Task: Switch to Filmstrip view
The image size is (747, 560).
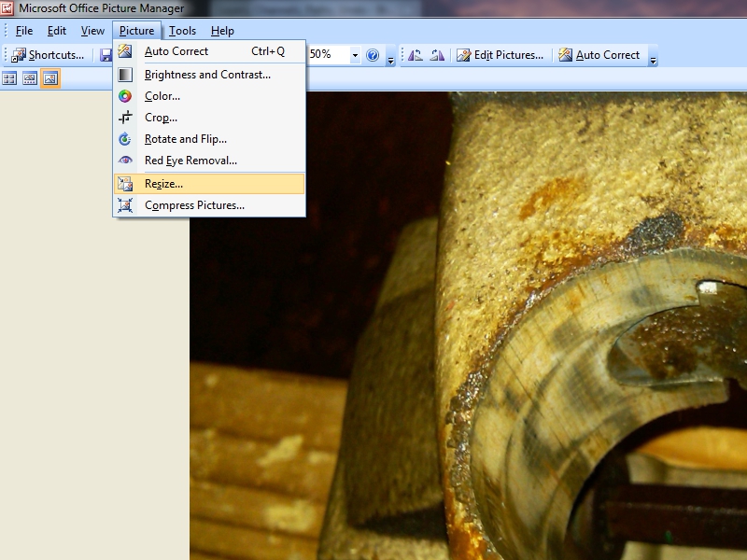Action: tap(30, 78)
